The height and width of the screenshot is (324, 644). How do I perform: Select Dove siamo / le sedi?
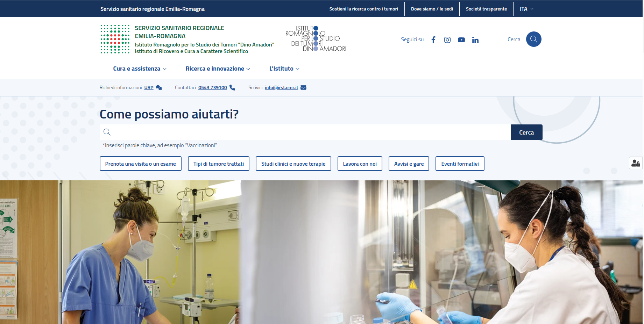pos(432,9)
